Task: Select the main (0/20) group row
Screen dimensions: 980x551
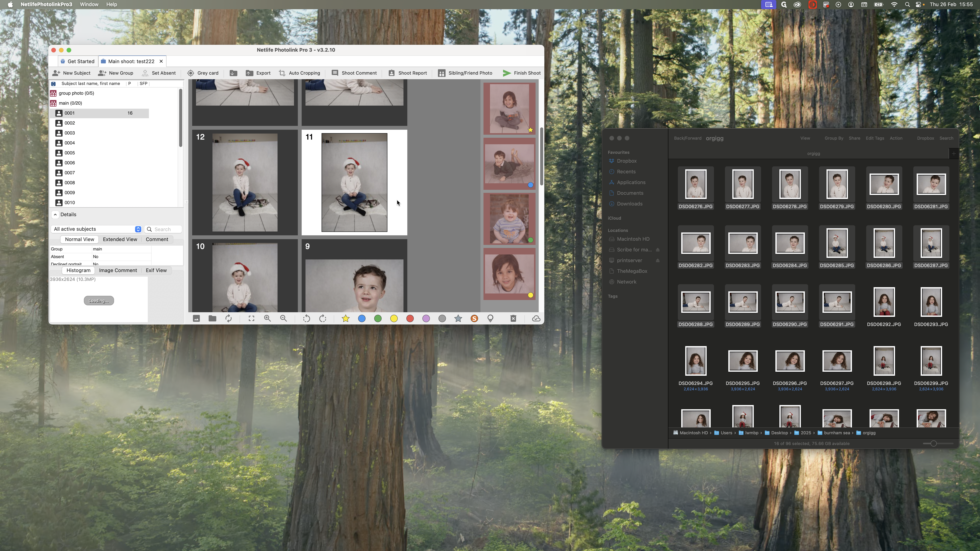Action: coord(70,103)
